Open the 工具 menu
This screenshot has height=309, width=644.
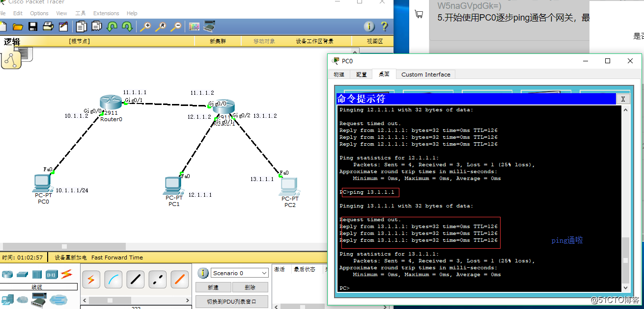(81, 13)
